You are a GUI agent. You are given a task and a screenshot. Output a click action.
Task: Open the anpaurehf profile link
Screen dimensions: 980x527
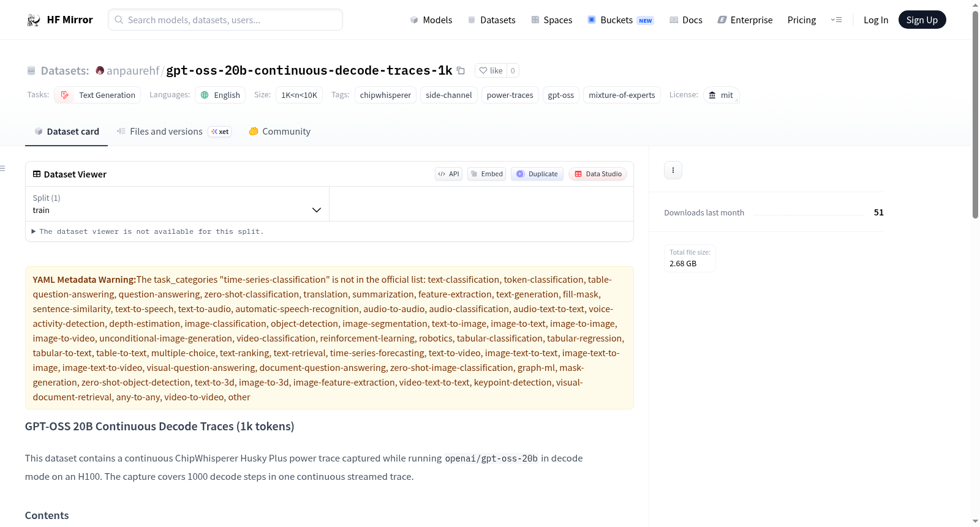tap(133, 70)
